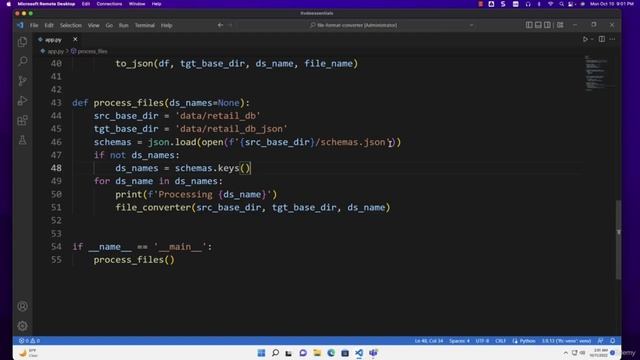The width and height of the screenshot is (640, 360).
Task: Open the command center dropdown chevron
Action: point(471,25)
